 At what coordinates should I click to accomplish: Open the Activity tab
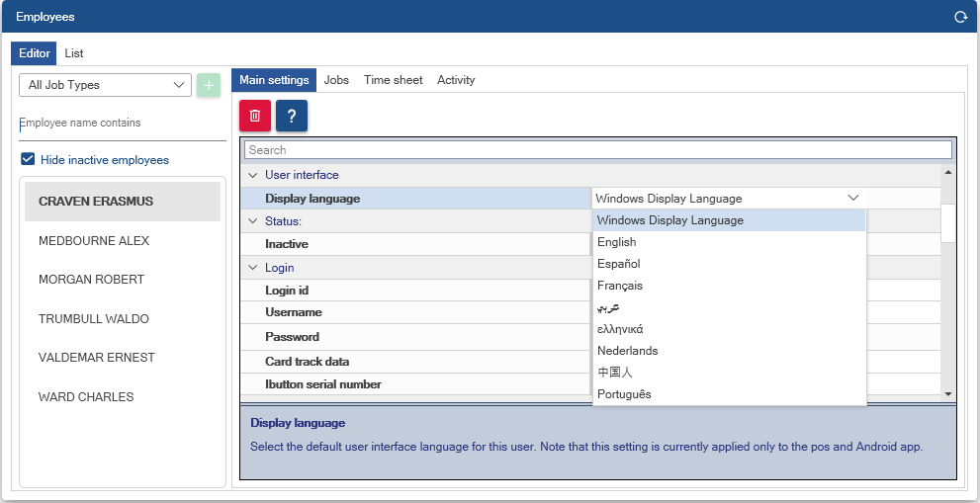(456, 80)
